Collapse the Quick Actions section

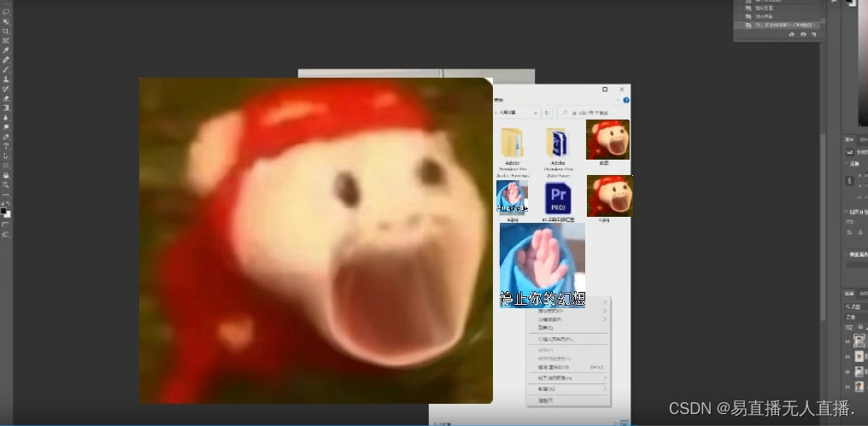tap(847, 254)
